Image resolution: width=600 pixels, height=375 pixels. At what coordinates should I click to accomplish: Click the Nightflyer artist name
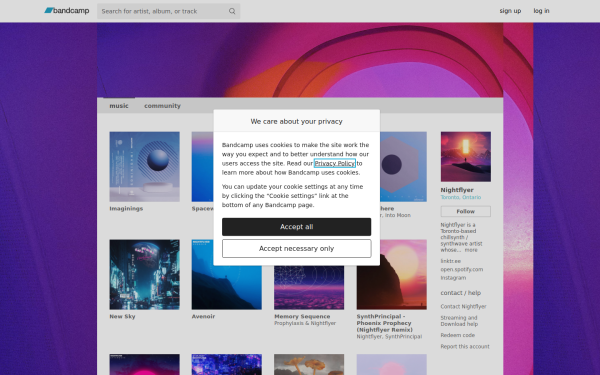click(457, 190)
